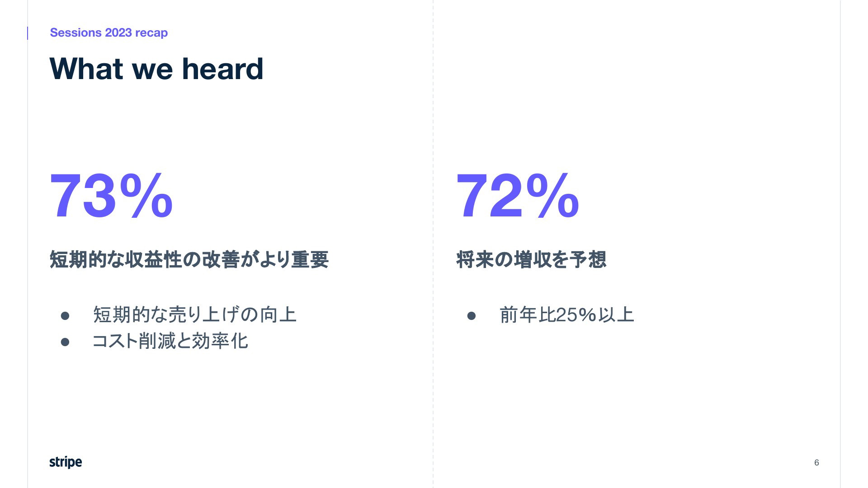Click the bullet dot before 前年比25%以上

tap(472, 316)
